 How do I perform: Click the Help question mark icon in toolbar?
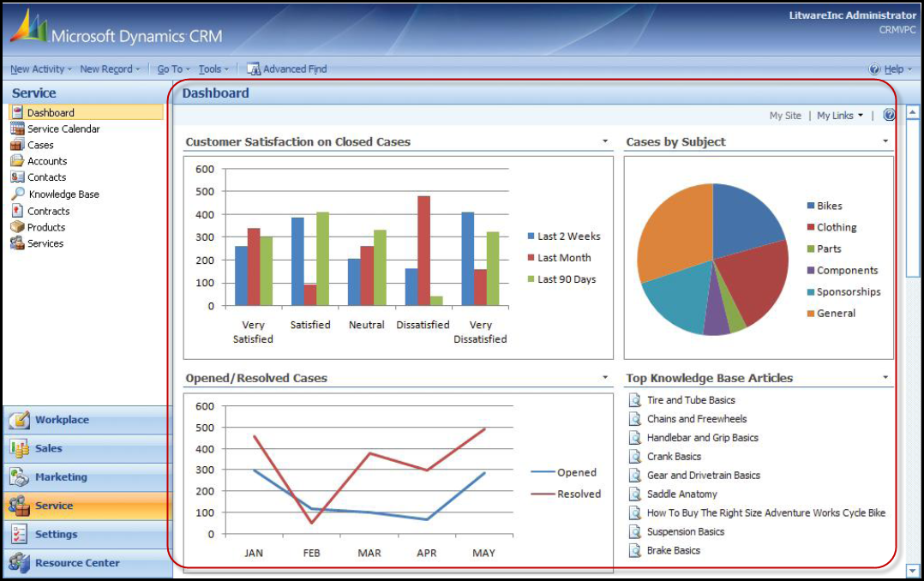tap(874, 69)
